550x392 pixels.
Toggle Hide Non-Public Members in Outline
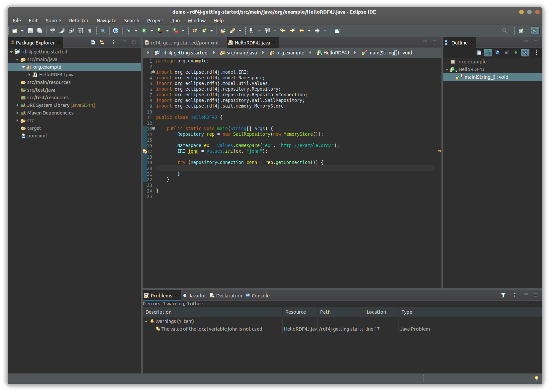pyautogui.click(x=516, y=52)
